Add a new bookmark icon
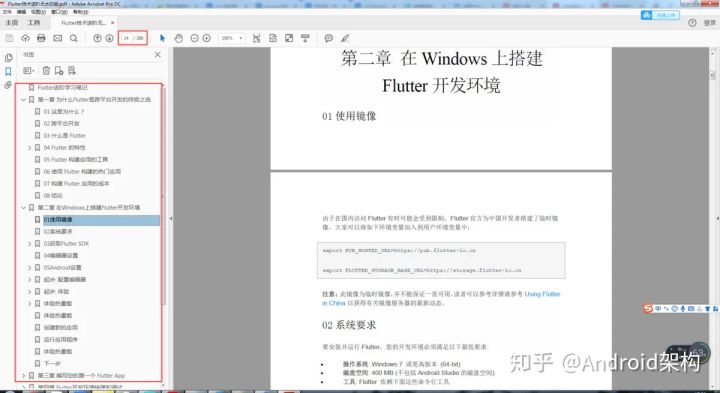The height and width of the screenshot is (393, 720). [x=59, y=71]
